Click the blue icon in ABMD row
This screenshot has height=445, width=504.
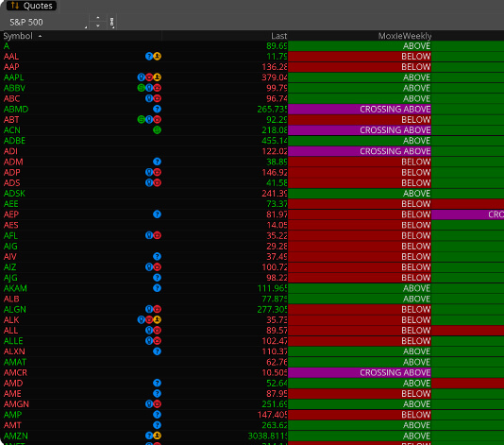pyautogui.click(x=158, y=109)
